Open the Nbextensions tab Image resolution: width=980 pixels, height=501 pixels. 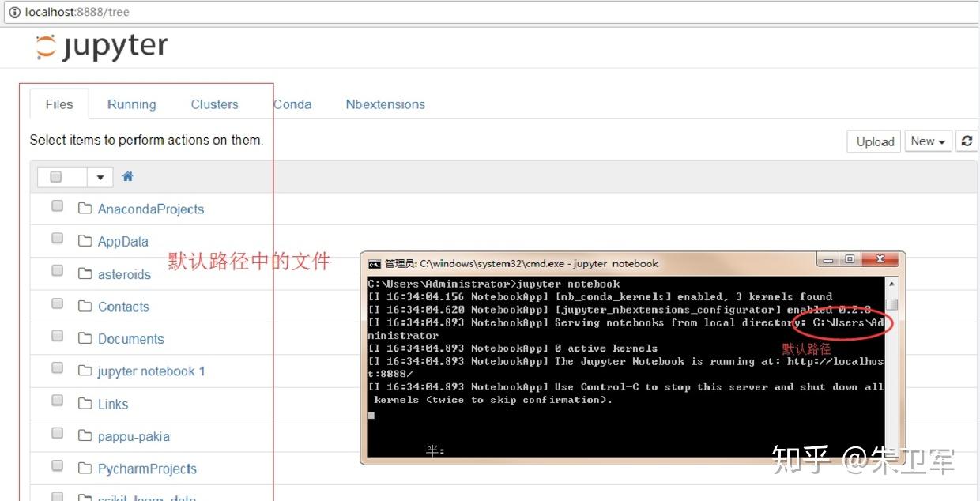click(x=385, y=104)
